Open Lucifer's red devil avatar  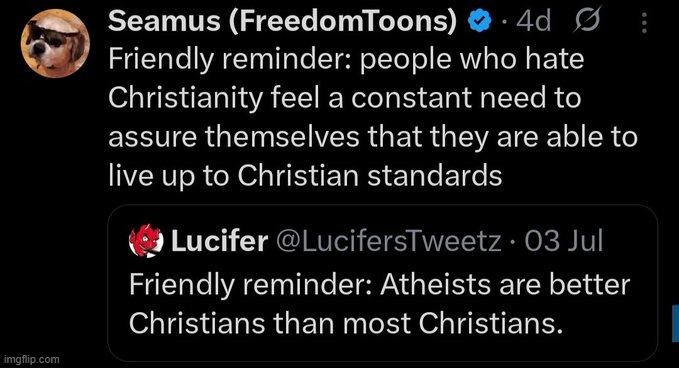coord(146,241)
